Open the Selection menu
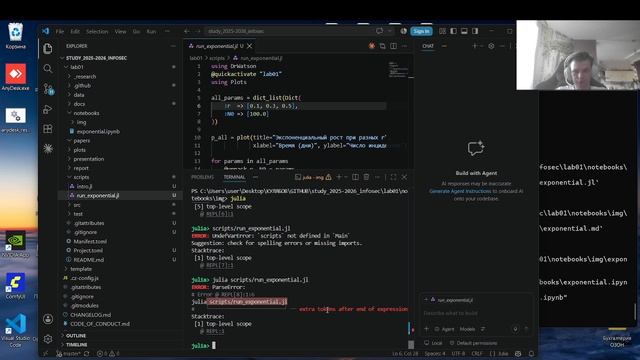Screen dimensions: 640x360 pyautogui.click(x=97, y=31)
